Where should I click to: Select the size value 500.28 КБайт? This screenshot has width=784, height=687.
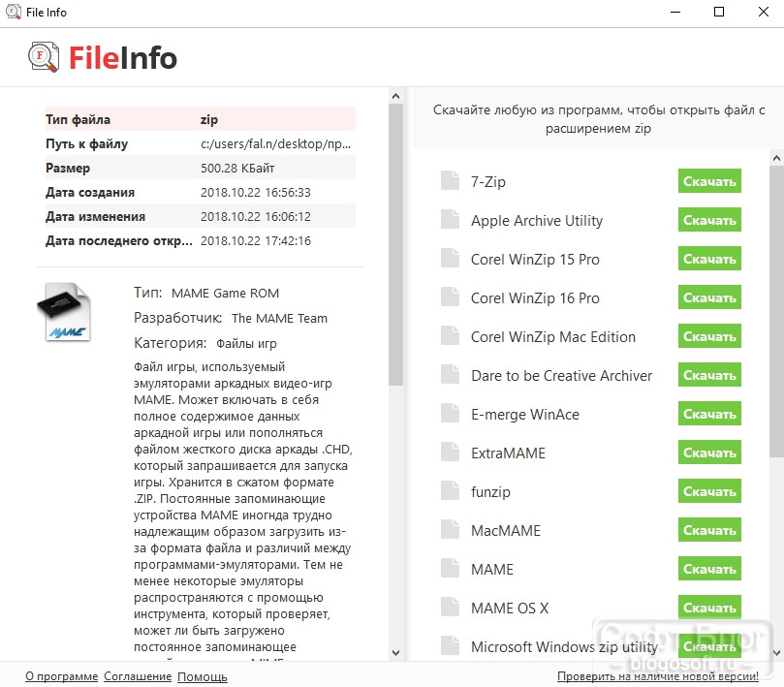[237, 168]
